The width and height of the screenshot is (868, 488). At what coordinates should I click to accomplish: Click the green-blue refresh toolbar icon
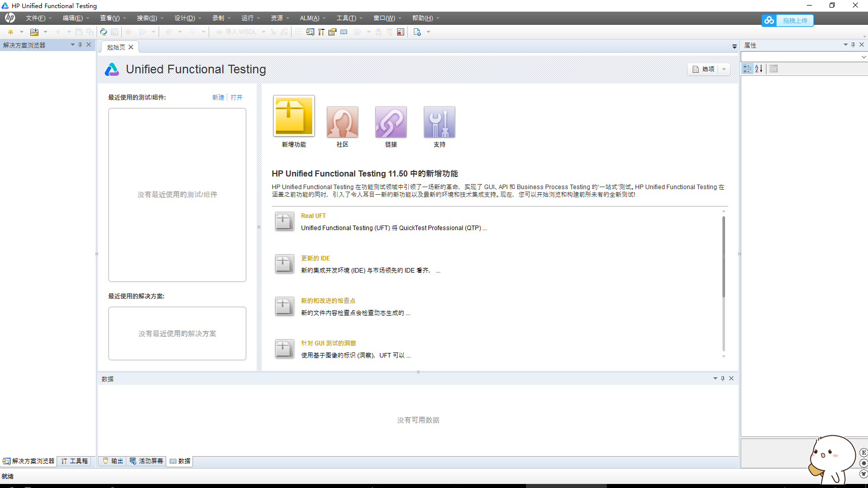point(104,32)
